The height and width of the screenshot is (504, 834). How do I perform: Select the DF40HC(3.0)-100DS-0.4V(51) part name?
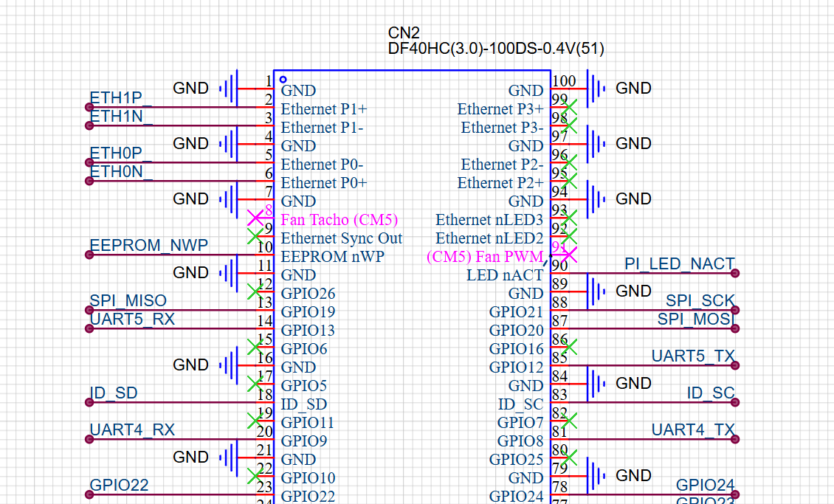(496, 49)
